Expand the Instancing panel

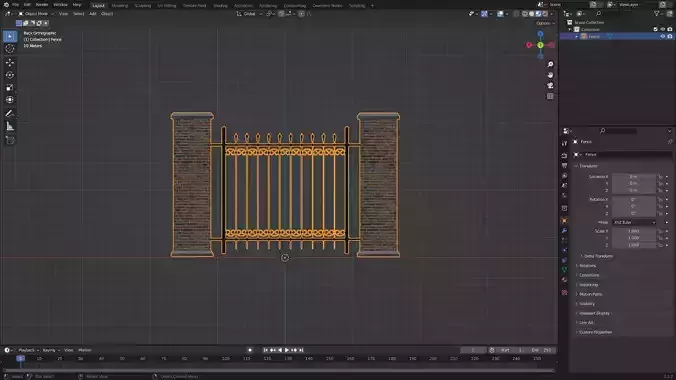588,285
